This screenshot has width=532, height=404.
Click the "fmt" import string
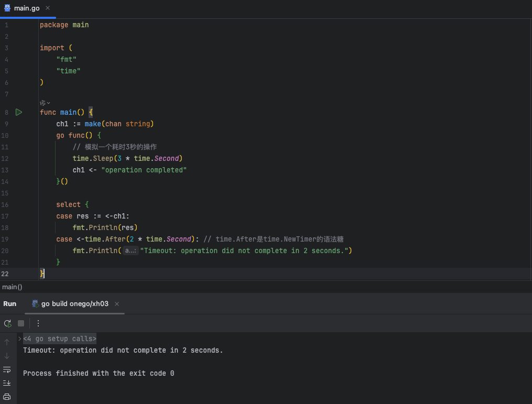click(x=66, y=59)
